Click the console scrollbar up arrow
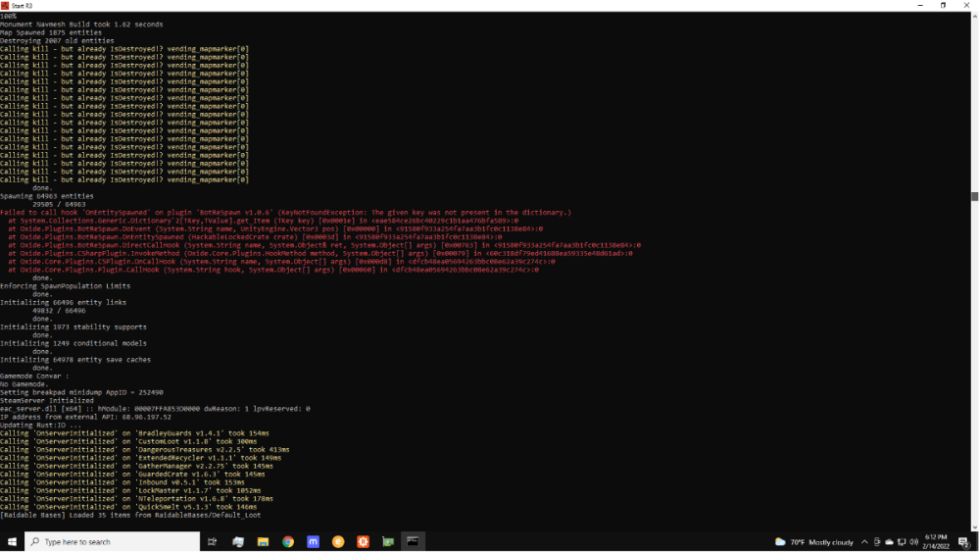Screen dimensions: 980x552 click(x=974, y=16)
